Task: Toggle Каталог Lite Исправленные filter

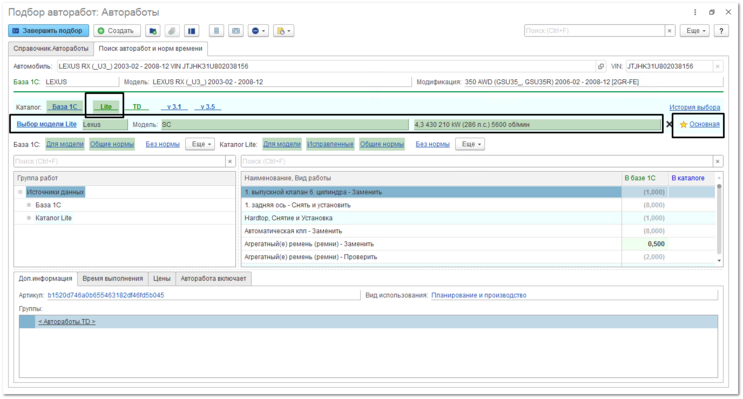Action: pyautogui.click(x=330, y=144)
